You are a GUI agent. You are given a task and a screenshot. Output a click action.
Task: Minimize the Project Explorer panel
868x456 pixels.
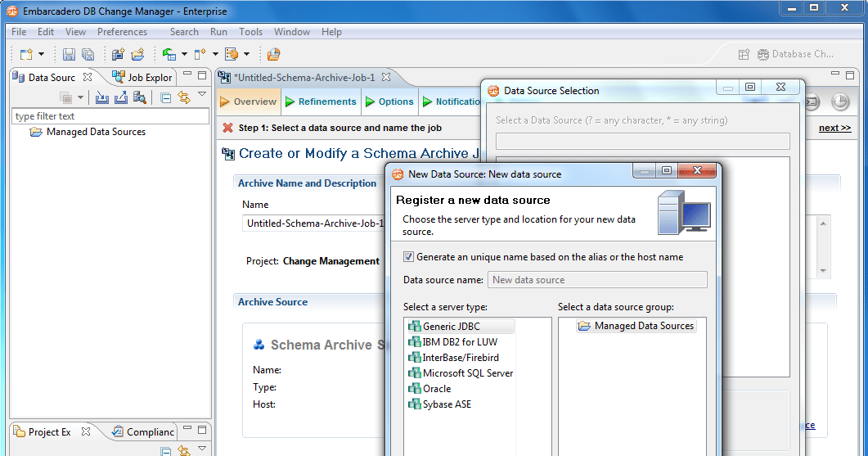click(x=187, y=427)
